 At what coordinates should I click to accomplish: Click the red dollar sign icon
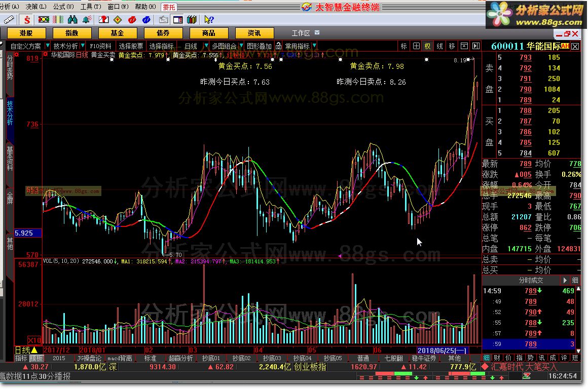click(27, 19)
